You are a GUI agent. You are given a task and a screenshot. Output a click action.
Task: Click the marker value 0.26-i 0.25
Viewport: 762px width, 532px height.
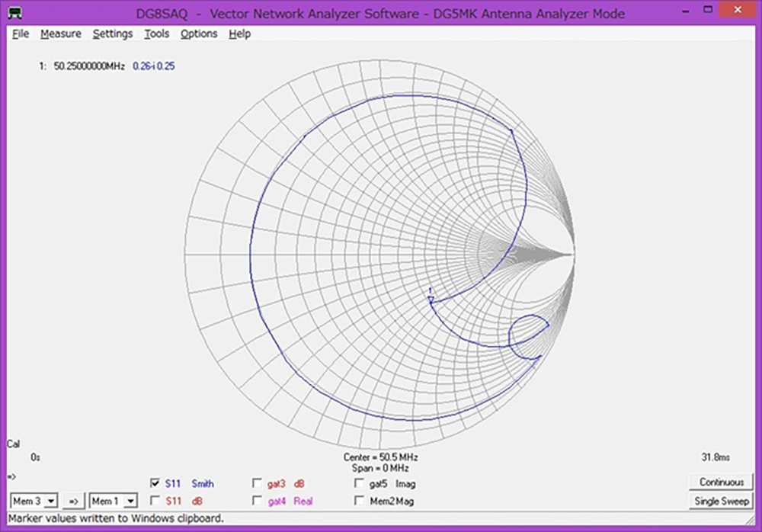(x=154, y=66)
